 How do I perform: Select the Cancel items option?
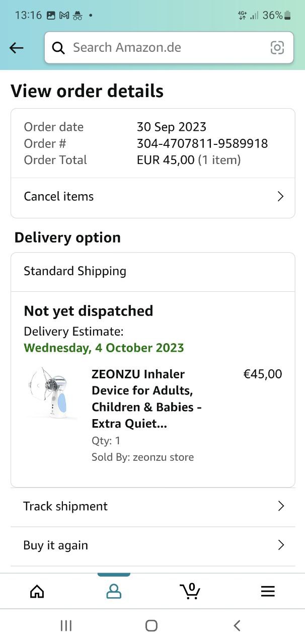click(59, 196)
